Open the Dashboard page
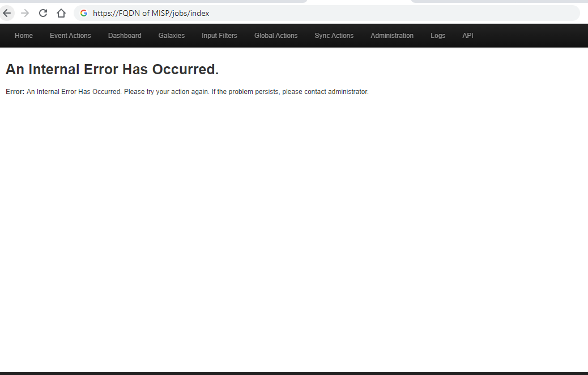 coord(125,35)
